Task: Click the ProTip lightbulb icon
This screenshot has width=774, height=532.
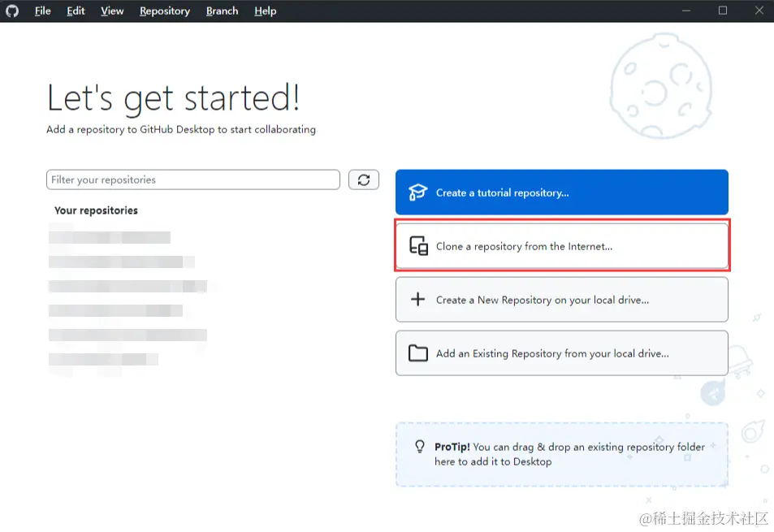Action: point(420,447)
